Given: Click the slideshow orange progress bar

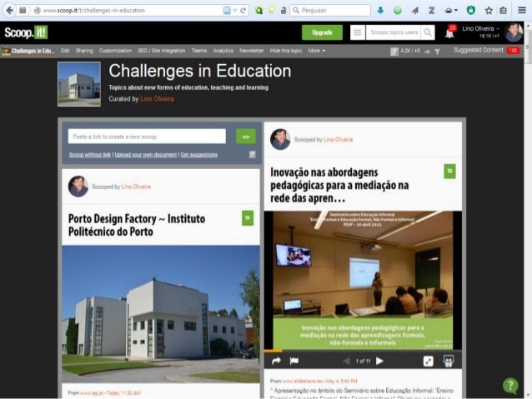Looking at the screenshot, I should [274, 351].
